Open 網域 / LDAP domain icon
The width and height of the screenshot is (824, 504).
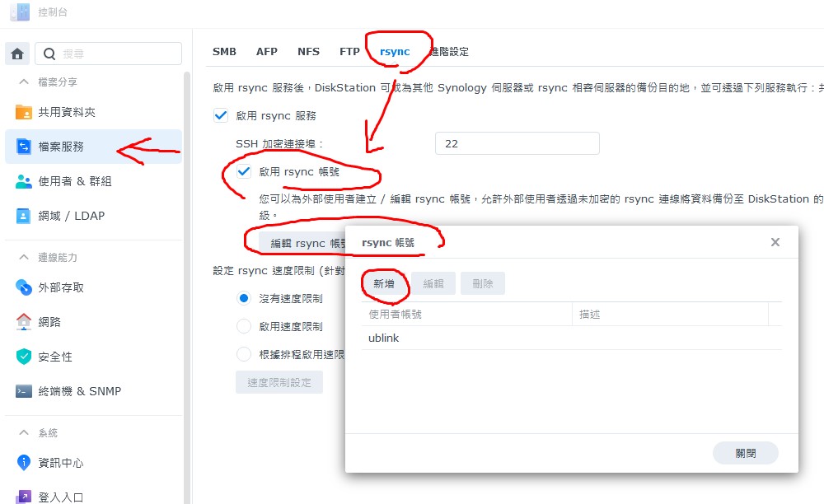pos(24,216)
